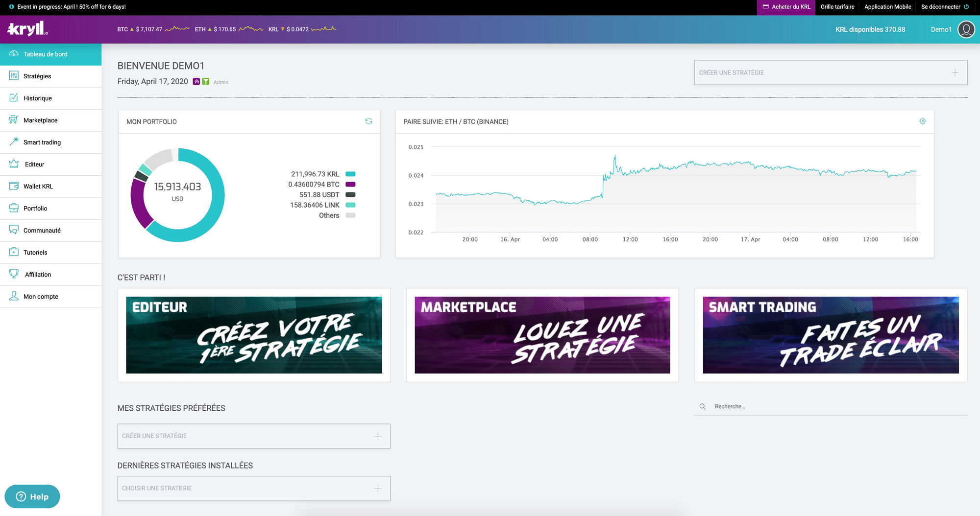980x516 pixels.
Task: Open the Communauté sidebar entry
Action: (51, 231)
